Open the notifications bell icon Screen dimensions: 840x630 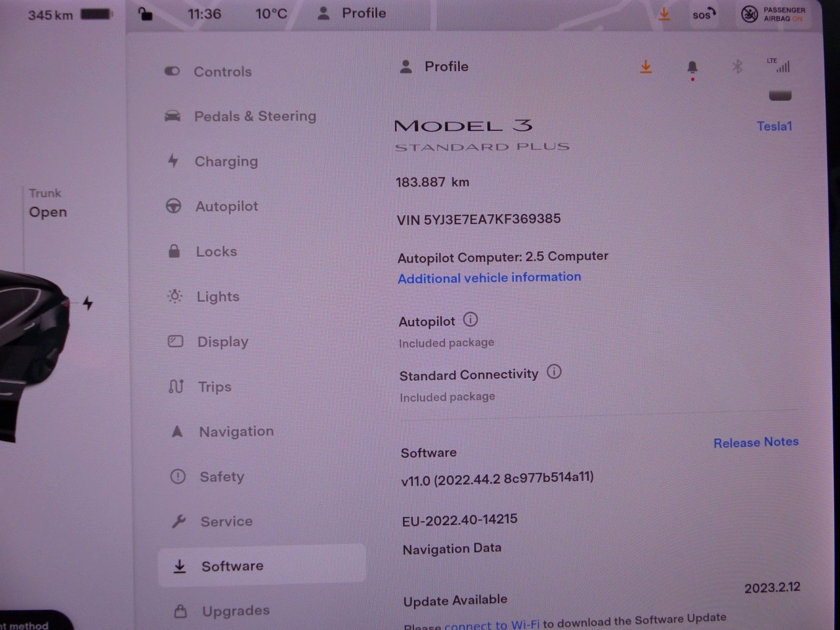pos(692,68)
